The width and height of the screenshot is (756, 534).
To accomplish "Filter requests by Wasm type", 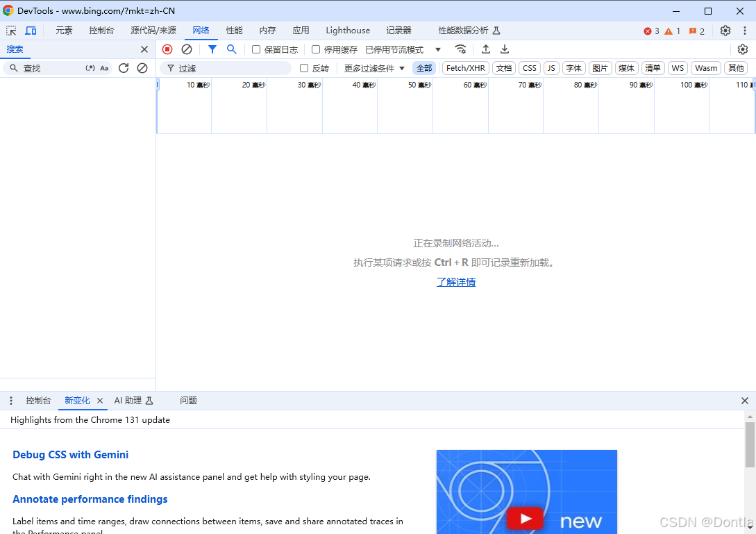I will click(x=706, y=68).
